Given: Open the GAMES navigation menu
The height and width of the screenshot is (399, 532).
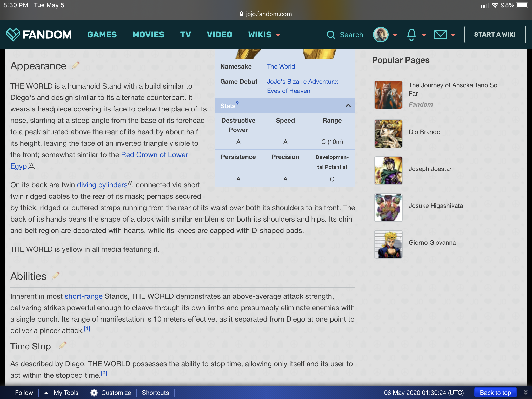Looking at the screenshot, I should click(102, 35).
